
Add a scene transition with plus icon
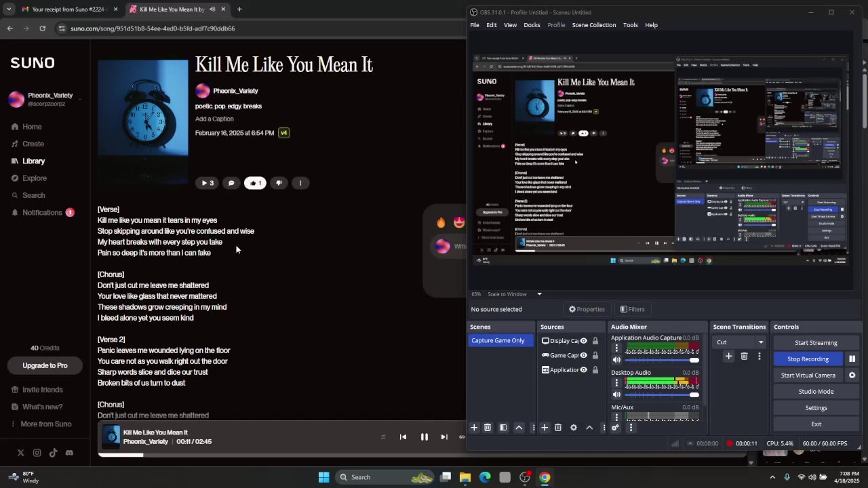coord(729,357)
